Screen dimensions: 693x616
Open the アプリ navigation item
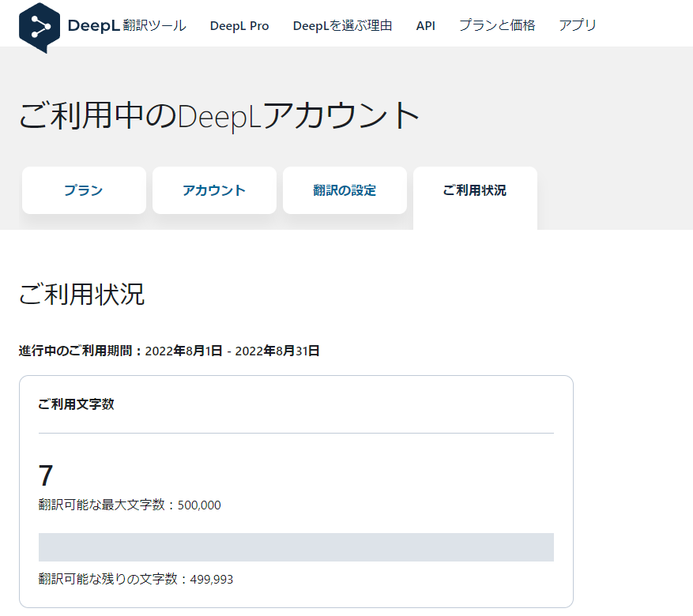click(578, 25)
